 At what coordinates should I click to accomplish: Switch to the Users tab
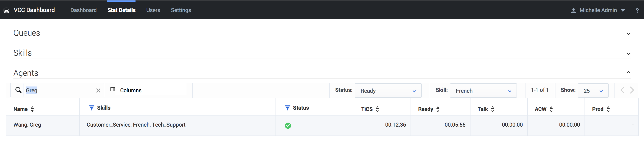click(153, 10)
